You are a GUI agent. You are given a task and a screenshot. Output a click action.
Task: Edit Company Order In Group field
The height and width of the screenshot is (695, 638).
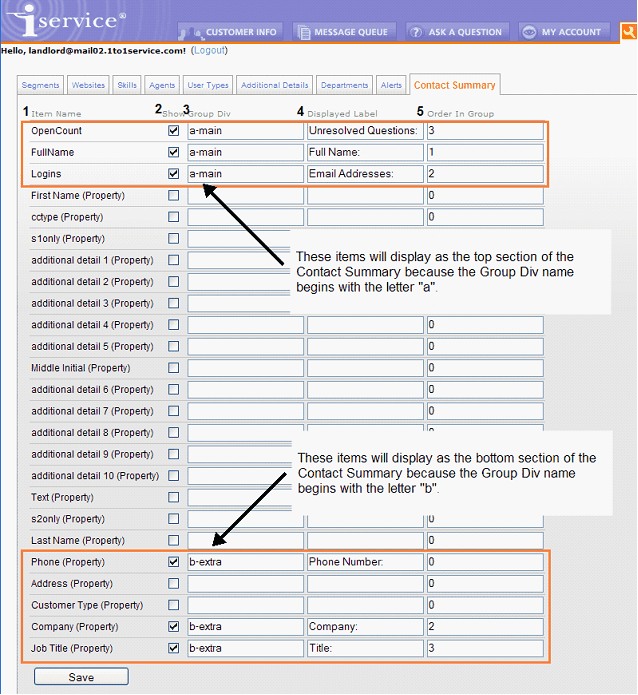click(x=485, y=627)
